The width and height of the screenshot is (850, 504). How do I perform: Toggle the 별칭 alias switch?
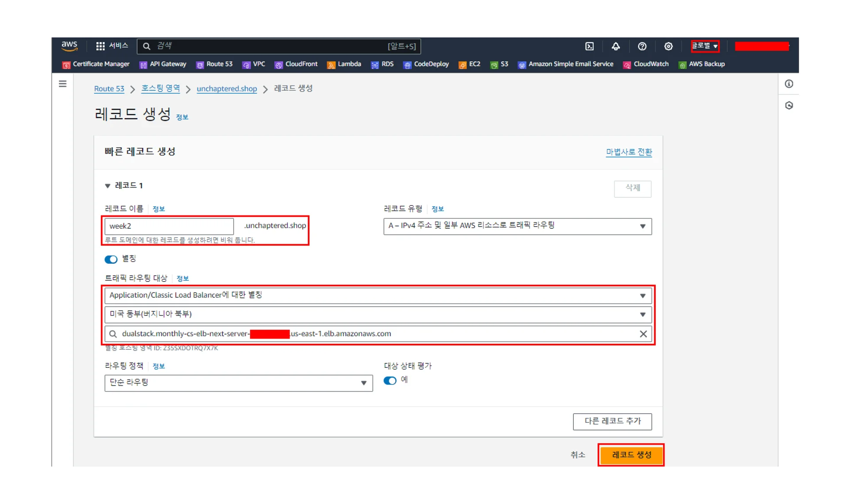coord(111,259)
